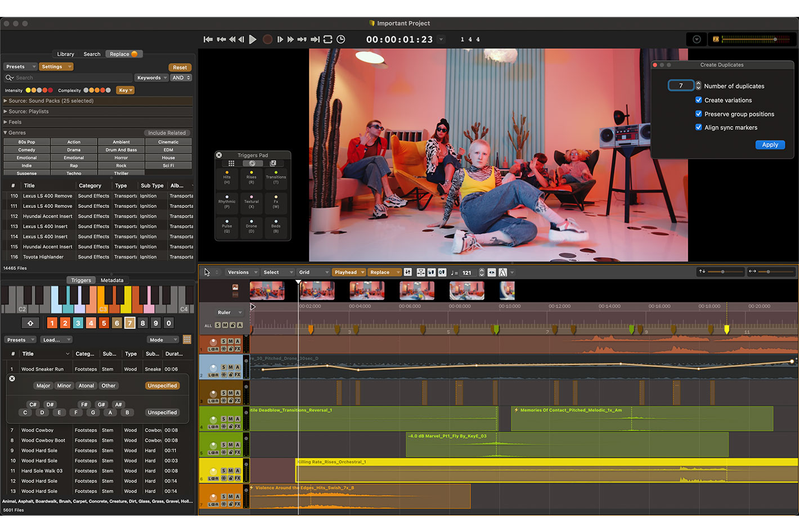Open the orange Settings dropdown
The height and width of the screenshot is (532, 799).
[57, 66]
